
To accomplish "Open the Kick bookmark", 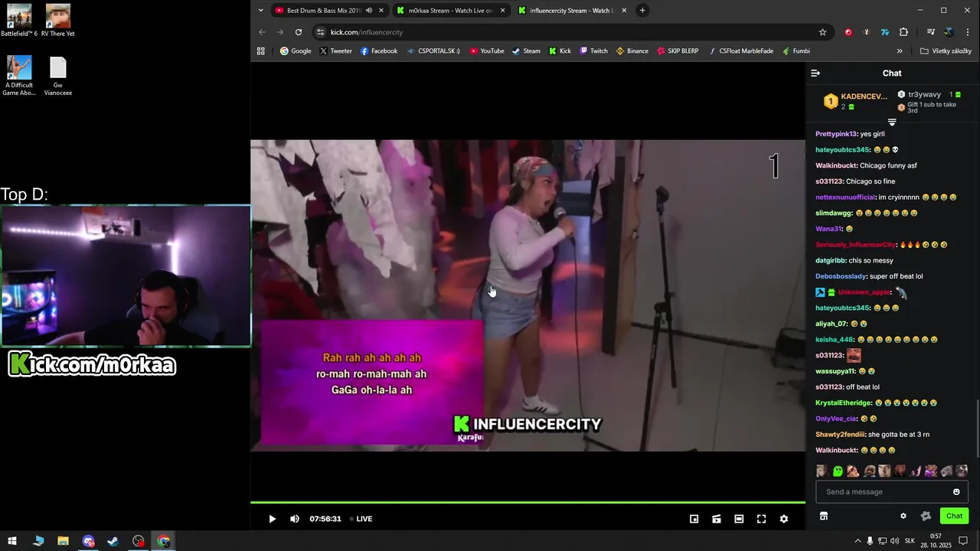I will coord(560,51).
